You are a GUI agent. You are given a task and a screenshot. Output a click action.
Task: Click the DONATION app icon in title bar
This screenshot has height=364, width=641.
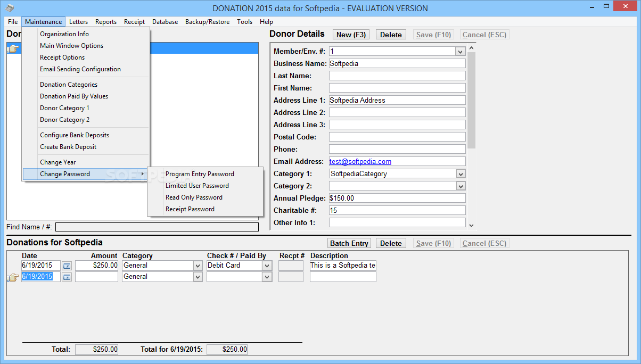[10, 8]
